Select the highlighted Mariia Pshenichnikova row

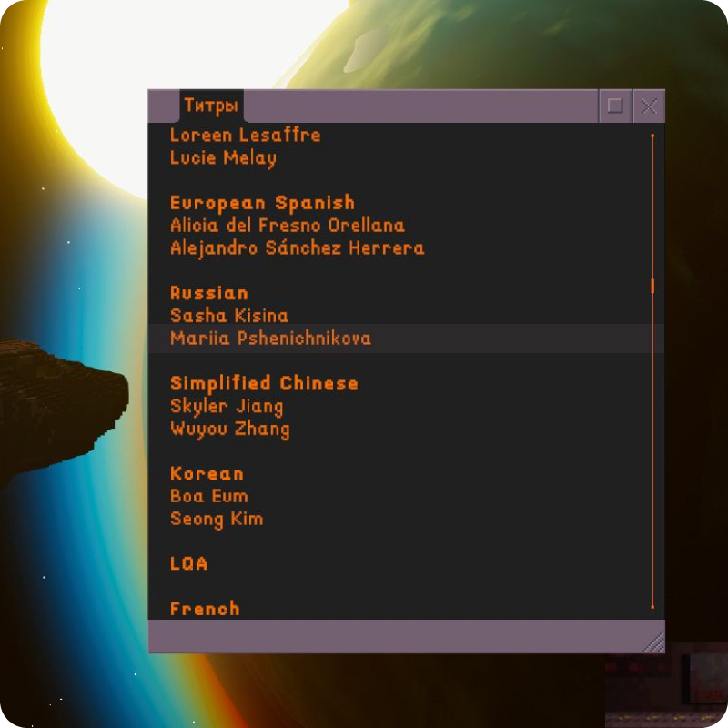click(270, 339)
